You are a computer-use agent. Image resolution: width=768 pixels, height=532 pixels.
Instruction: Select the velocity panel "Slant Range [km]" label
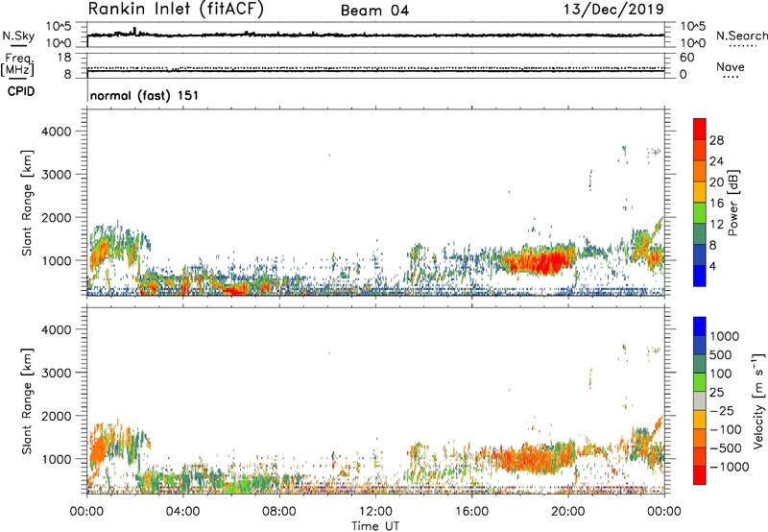pyautogui.click(x=27, y=401)
